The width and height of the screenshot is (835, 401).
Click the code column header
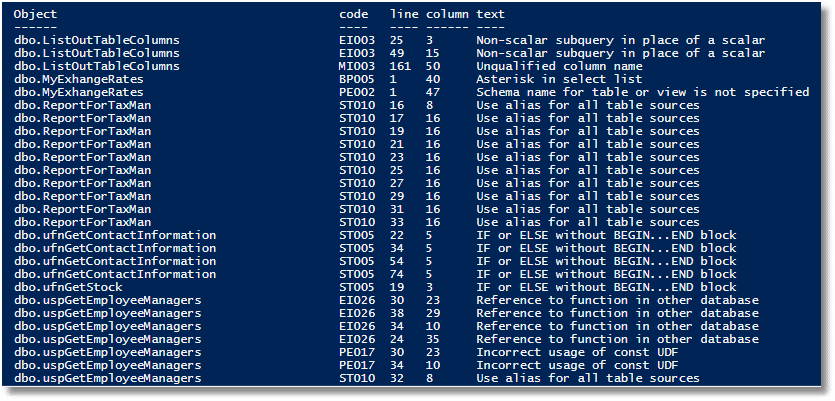point(353,14)
